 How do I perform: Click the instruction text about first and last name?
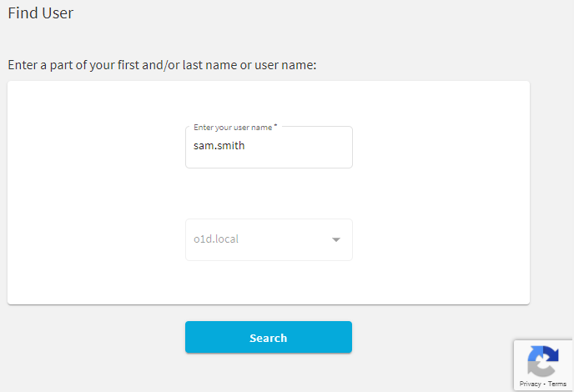162,65
